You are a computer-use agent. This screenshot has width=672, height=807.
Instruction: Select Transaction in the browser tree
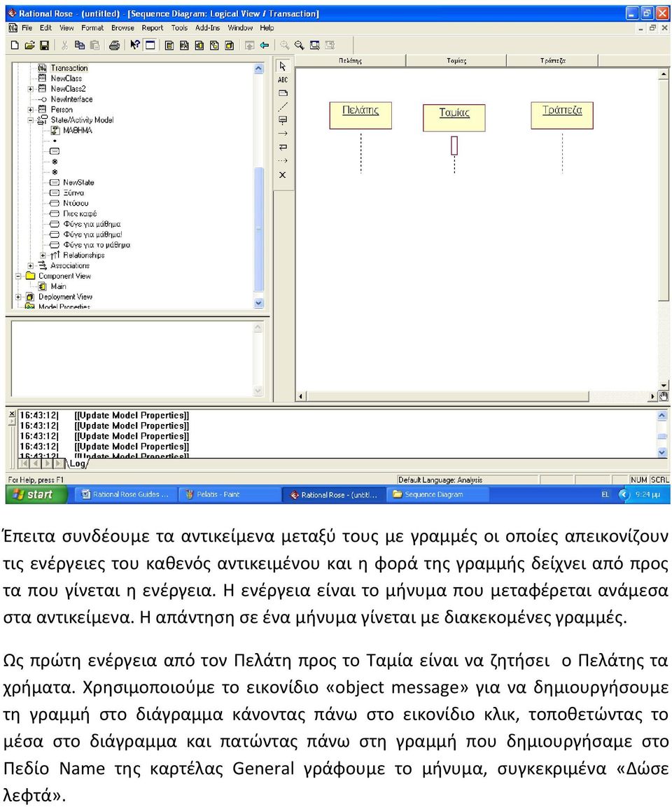[x=69, y=68]
